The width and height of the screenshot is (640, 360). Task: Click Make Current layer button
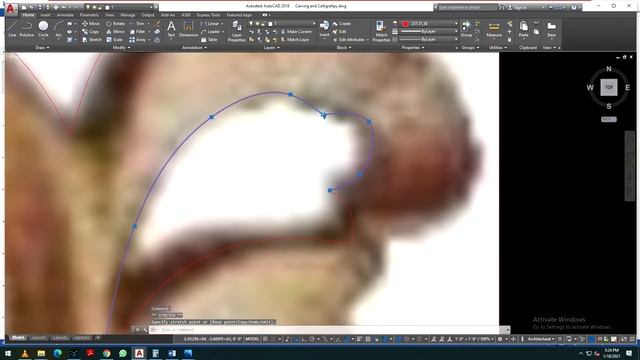(x=296, y=31)
